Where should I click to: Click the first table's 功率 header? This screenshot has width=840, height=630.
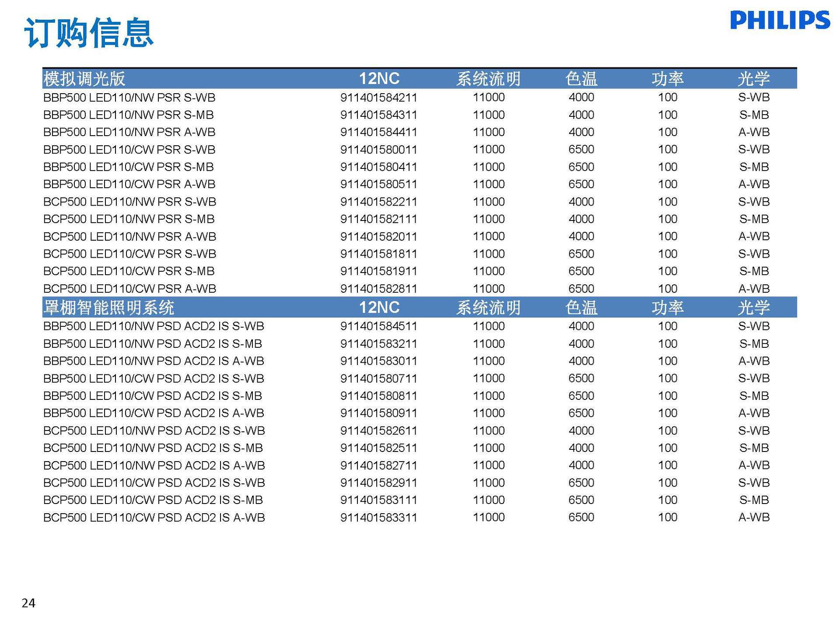pos(667,79)
